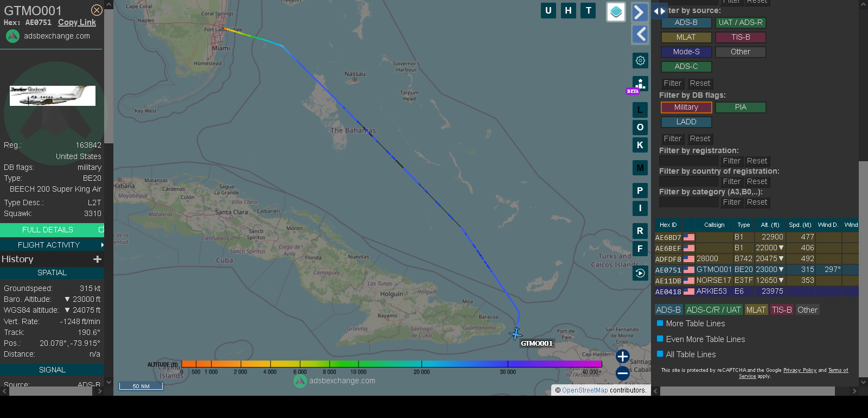This screenshot has height=418, width=868.
Task: Toggle MLAT source filter
Action: 686,37
